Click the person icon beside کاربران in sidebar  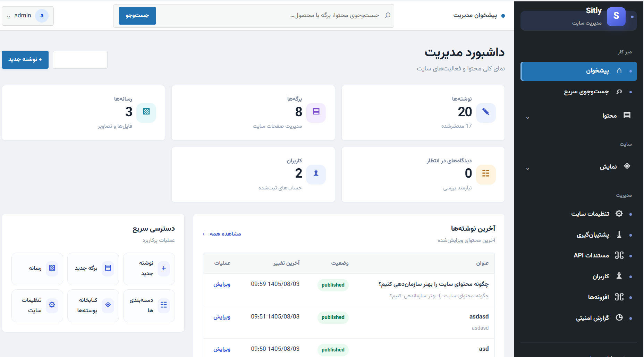pyautogui.click(x=619, y=276)
